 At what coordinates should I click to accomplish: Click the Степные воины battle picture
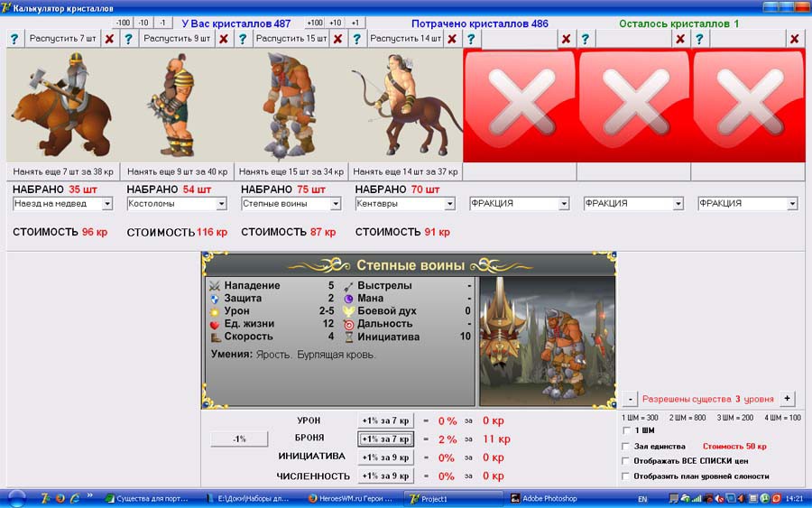548,341
